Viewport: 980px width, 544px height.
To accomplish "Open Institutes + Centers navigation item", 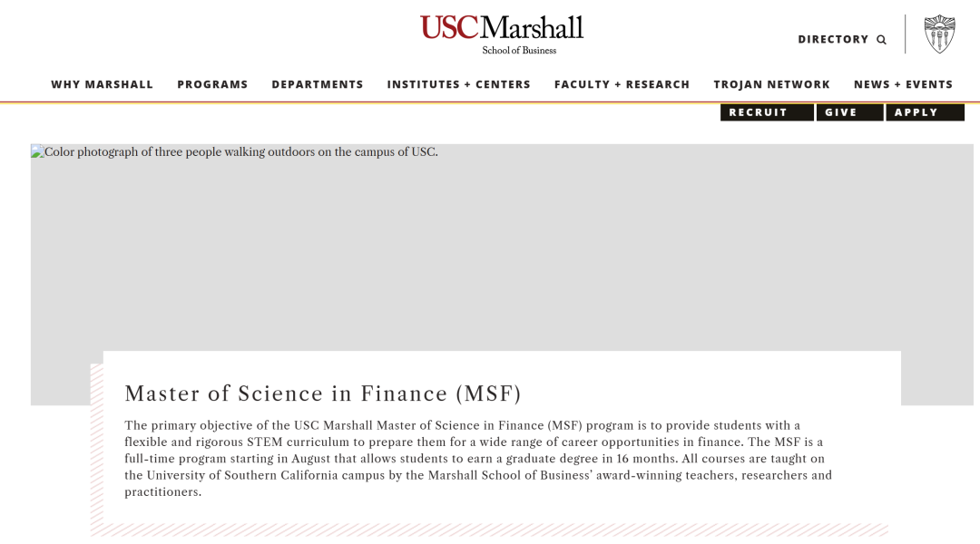I will (x=458, y=84).
